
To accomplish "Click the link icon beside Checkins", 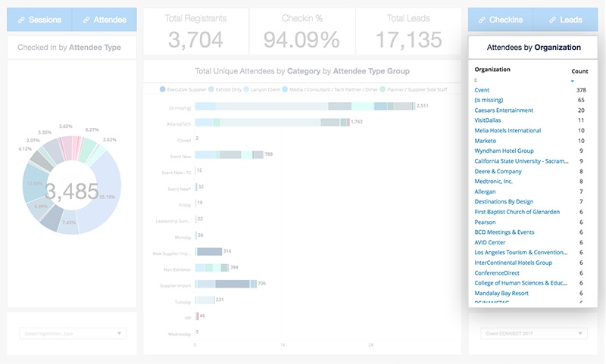I will tap(483, 20).
